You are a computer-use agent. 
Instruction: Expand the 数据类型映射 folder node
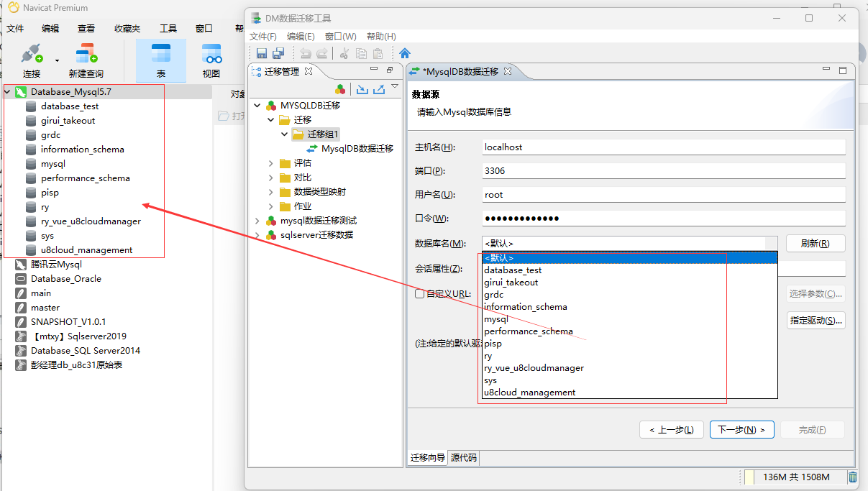[x=271, y=192]
